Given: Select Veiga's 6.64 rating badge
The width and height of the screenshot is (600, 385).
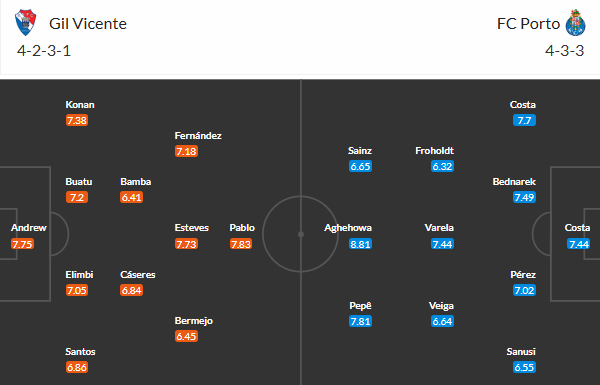Looking at the screenshot, I should [442, 321].
